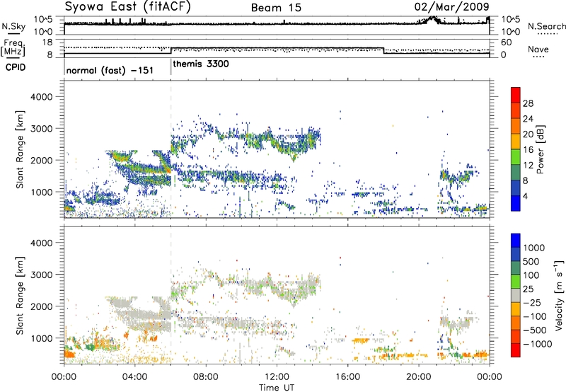Select the 'normal (fast) -151' CPID entry
The height and width of the screenshot is (392, 566).
tap(110, 70)
